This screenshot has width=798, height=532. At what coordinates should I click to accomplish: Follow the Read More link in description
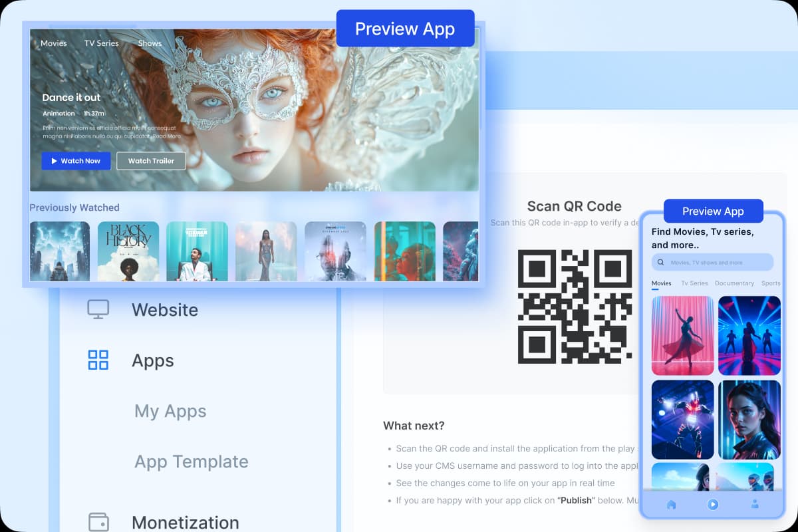(x=166, y=136)
